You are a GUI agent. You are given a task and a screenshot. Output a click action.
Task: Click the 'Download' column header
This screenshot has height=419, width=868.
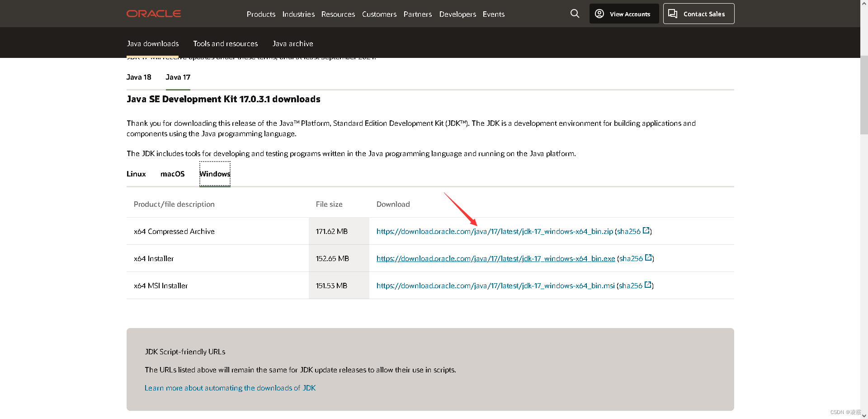(x=393, y=204)
